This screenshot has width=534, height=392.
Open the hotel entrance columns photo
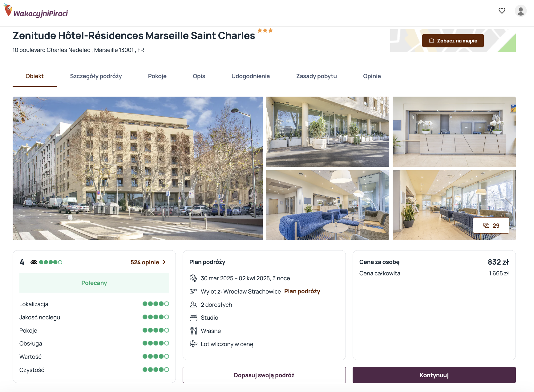point(327,132)
